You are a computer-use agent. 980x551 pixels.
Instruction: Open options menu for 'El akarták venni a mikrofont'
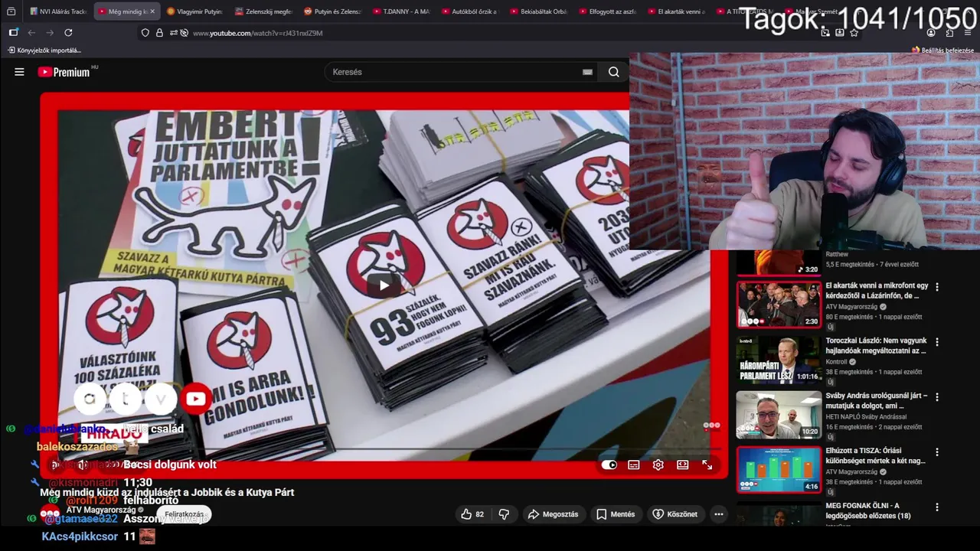pos(937,287)
